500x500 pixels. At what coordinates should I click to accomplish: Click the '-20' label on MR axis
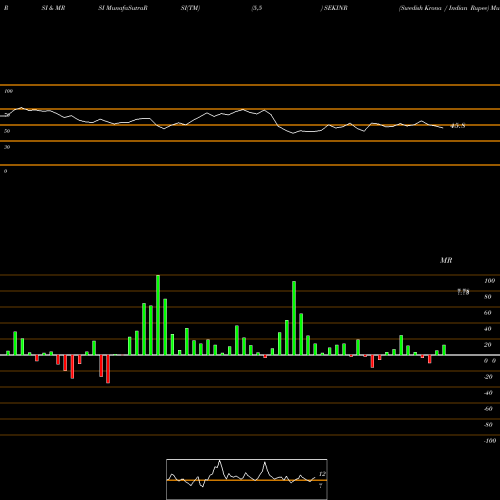[488, 377]
